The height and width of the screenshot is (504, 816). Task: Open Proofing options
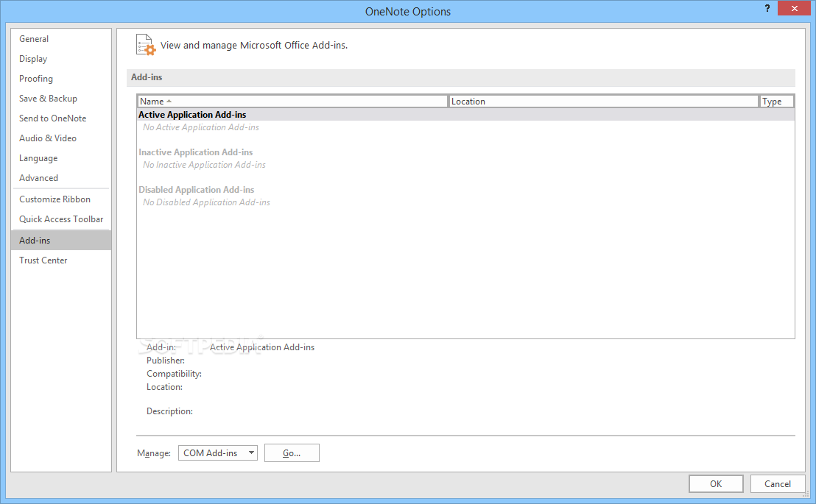61,79
